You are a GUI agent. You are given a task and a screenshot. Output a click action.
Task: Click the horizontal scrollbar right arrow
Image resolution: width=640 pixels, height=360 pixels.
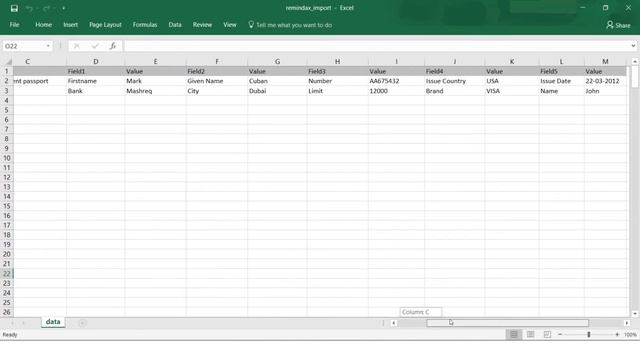pyautogui.click(x=627, y=323)
